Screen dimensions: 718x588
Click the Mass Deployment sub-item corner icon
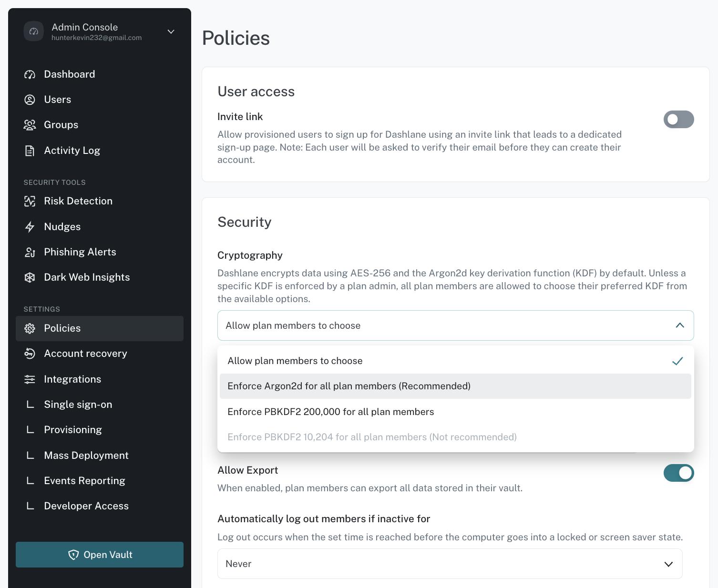coord(30,456)
